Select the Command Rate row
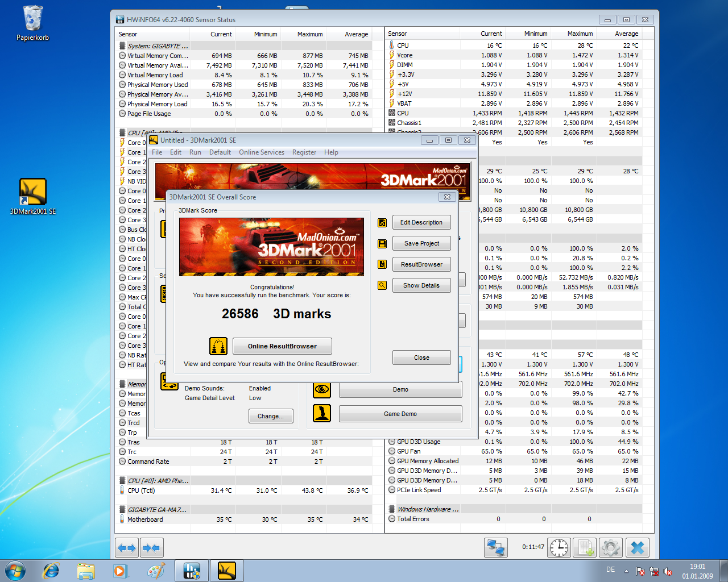The image size is (728, 582). coord(243,462)
